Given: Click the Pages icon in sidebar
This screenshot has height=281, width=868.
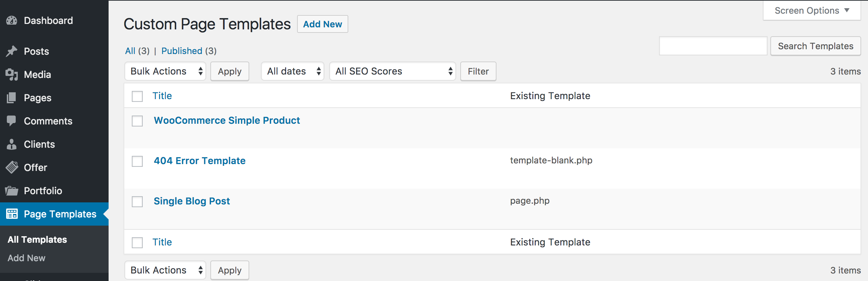Looking at the screenshot, I should (12, 98).
